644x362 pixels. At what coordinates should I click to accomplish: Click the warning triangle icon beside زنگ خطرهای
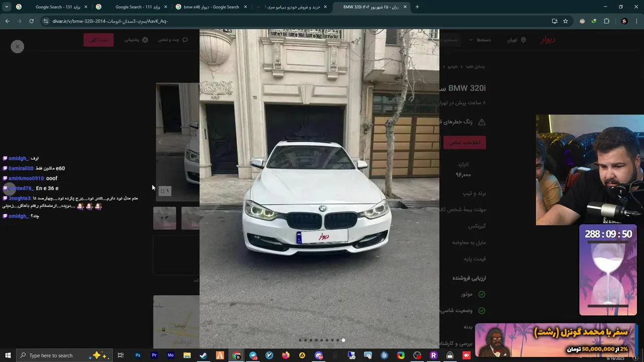pos(481,122)
